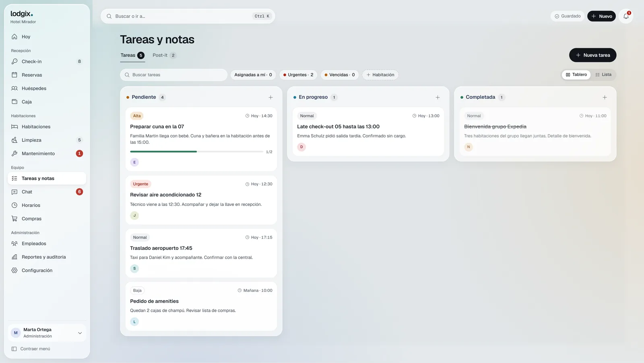The height and width of the screenshot is (363, 644).
Task: Select the Tareas tab
Action: pyautogui.click(x=132, y=55)
